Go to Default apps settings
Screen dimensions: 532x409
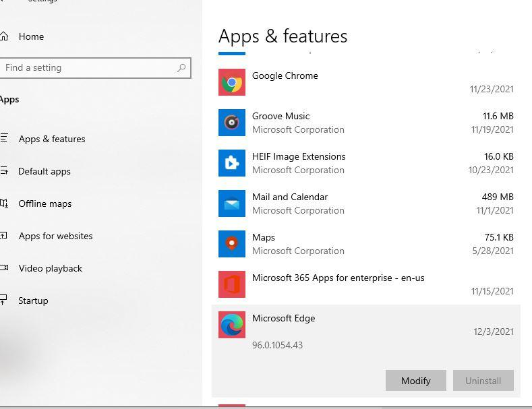[45, 171]
